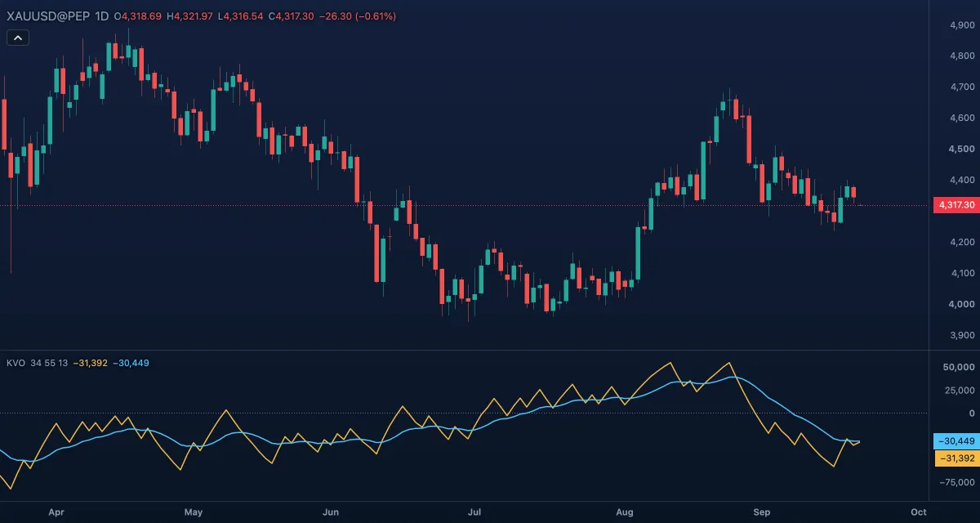Click the yellow −31,392 value in KVO legend

click(90, 363)
